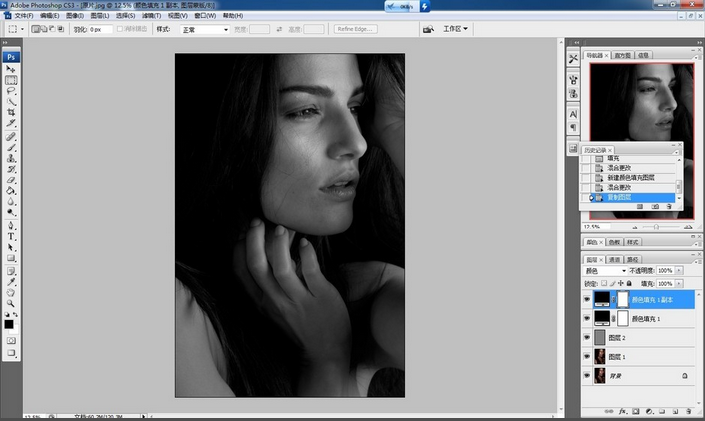Collapse panel dock to icons
The width and height of the screenshot is (705, 421).
coord(699,42)
